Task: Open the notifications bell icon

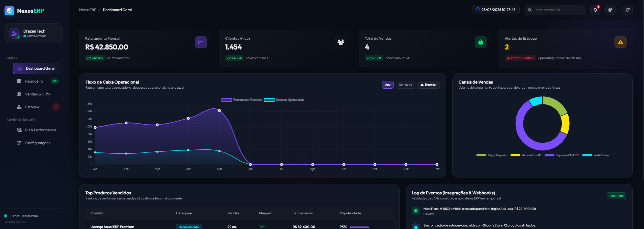Action: (x=595, y=10)
